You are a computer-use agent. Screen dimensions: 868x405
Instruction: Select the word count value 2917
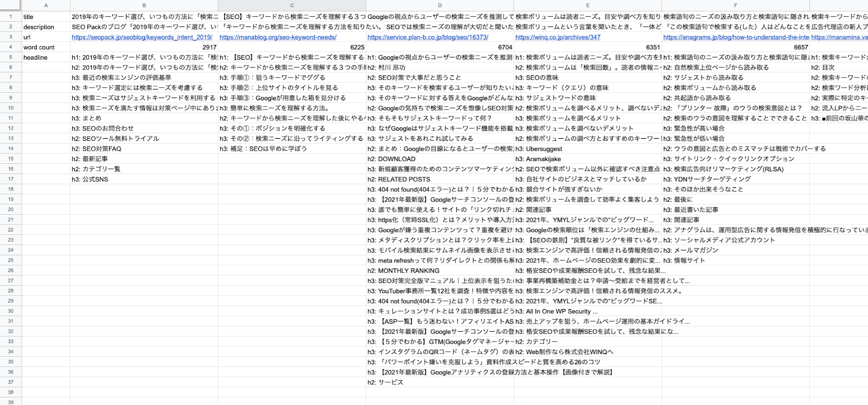[144, 47]
